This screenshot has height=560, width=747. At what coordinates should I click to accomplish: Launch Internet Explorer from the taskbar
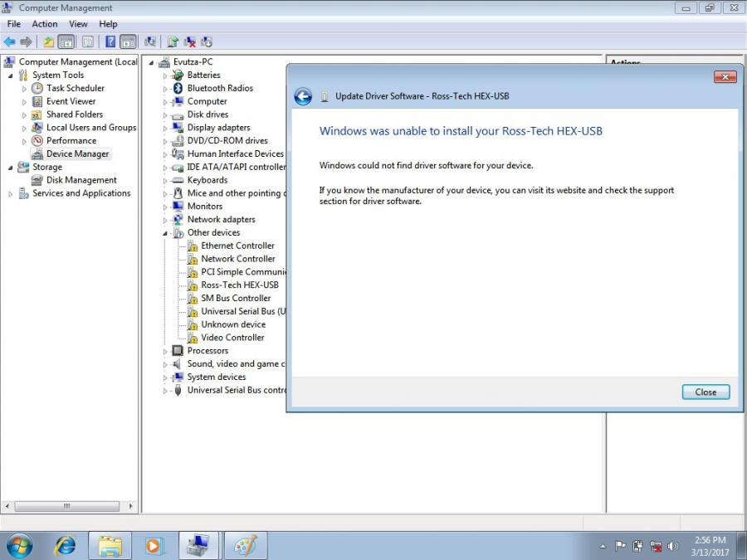pyautogui.click(x=65, y=546)
